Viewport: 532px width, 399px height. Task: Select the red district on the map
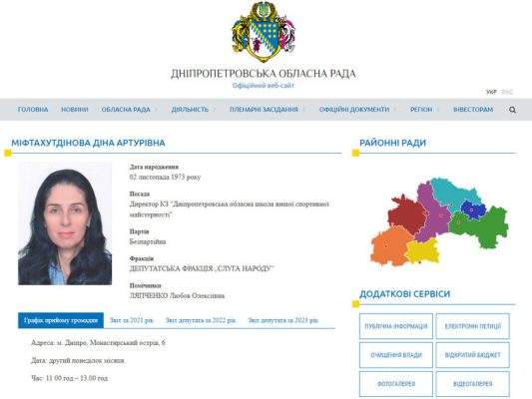pyautogui.click(x=406, y=213)
